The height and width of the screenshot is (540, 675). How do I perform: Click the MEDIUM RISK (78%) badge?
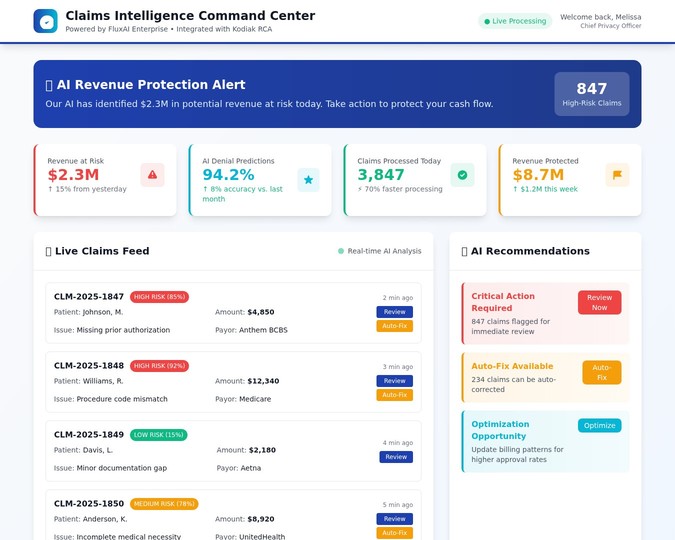click(164, 504)
